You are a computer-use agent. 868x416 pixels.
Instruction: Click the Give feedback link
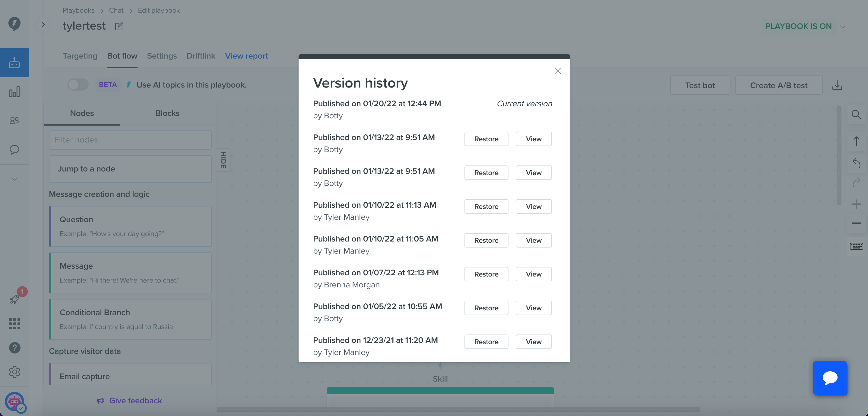coord(130,401)
